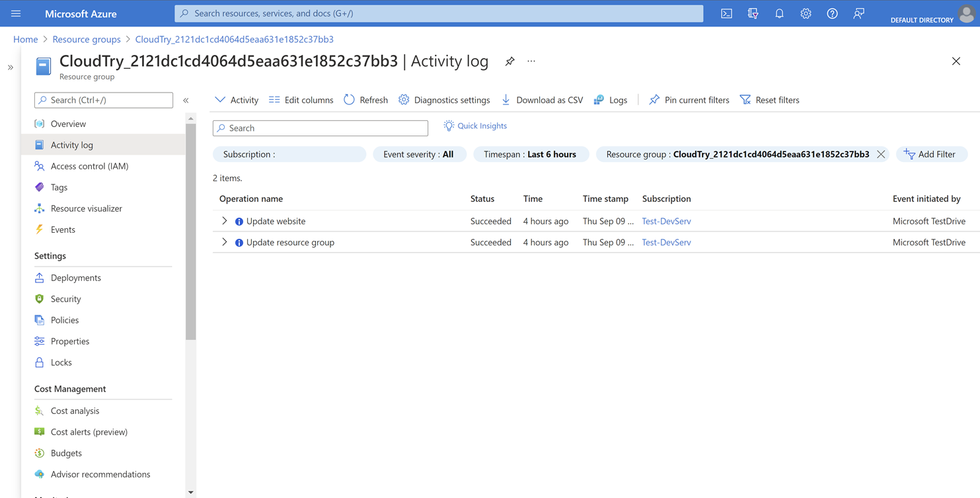Open Security under Settings
The width and height of the screenshot is (980, 498).
click(103, 299)
